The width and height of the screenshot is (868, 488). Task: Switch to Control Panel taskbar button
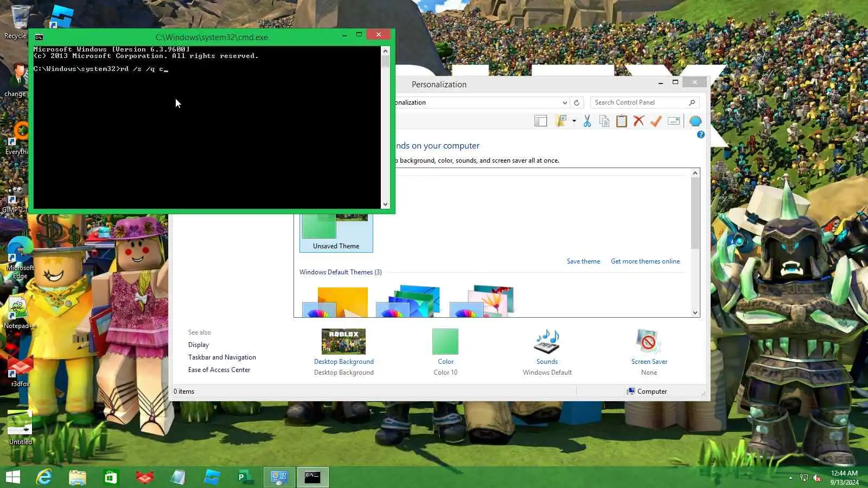(279, 477)
